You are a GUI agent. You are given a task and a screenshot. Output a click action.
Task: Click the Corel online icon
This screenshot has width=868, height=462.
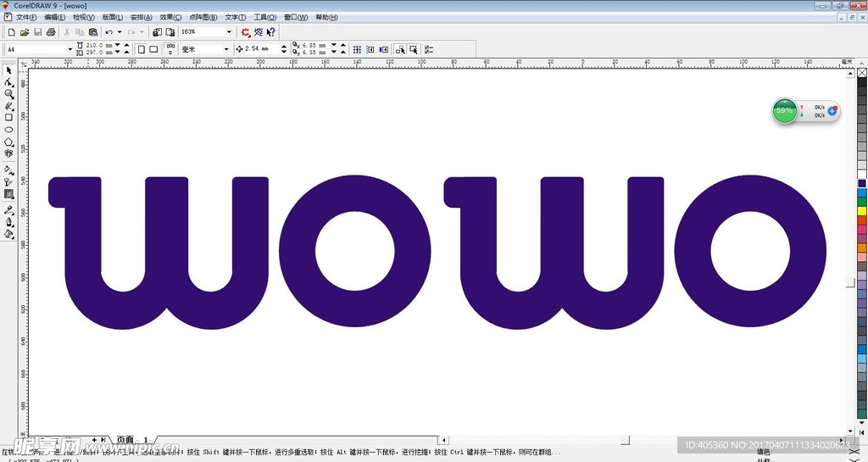[259, 32]
